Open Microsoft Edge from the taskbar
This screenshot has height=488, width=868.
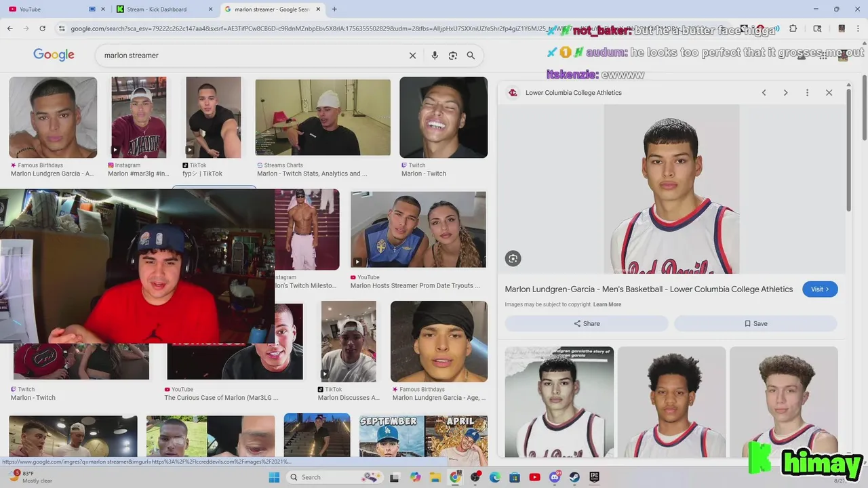point(495,477)
